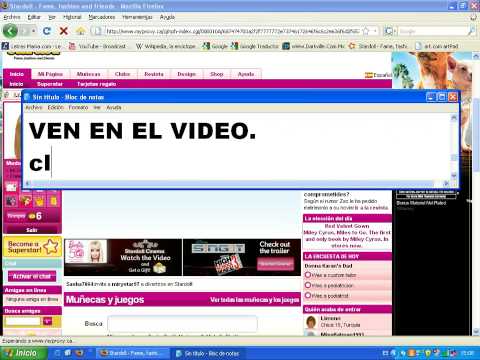Open Ver todas las muñecas y los juegos
The width and height of the screenshot is (480, 360).
(x=255, y=300)
